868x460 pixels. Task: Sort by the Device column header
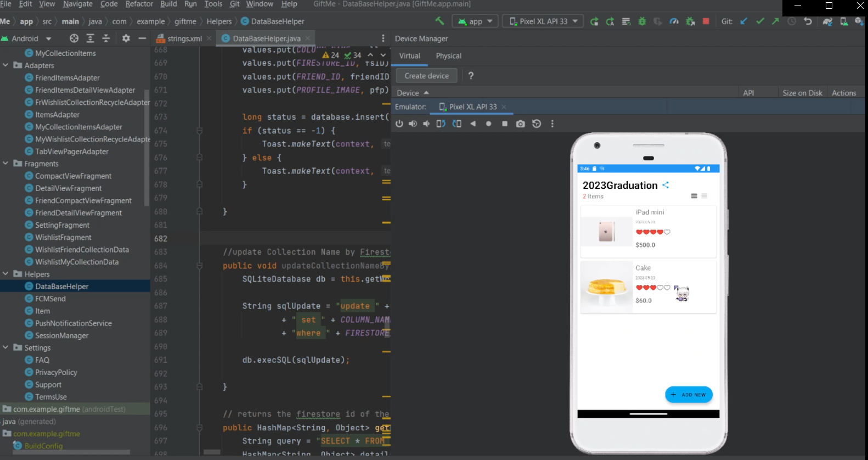tap(413, 93)
